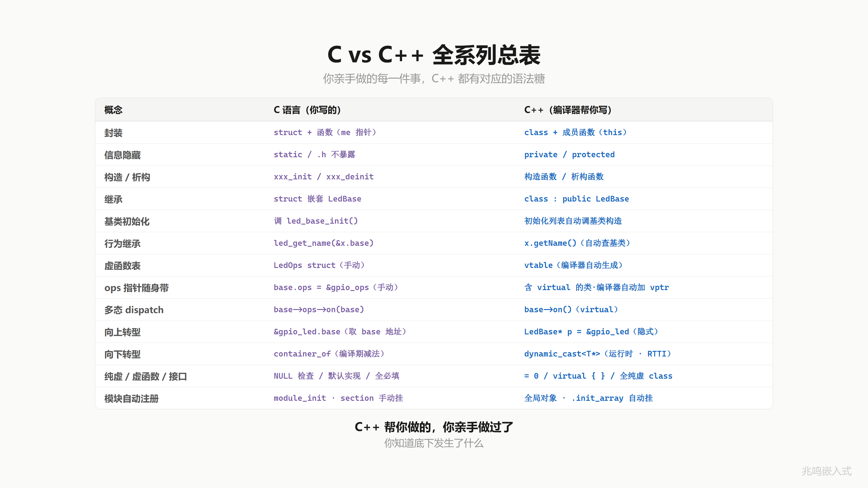Click the '多态 dispatch' row label
This screenshot has height=488, width=868.
134,310
